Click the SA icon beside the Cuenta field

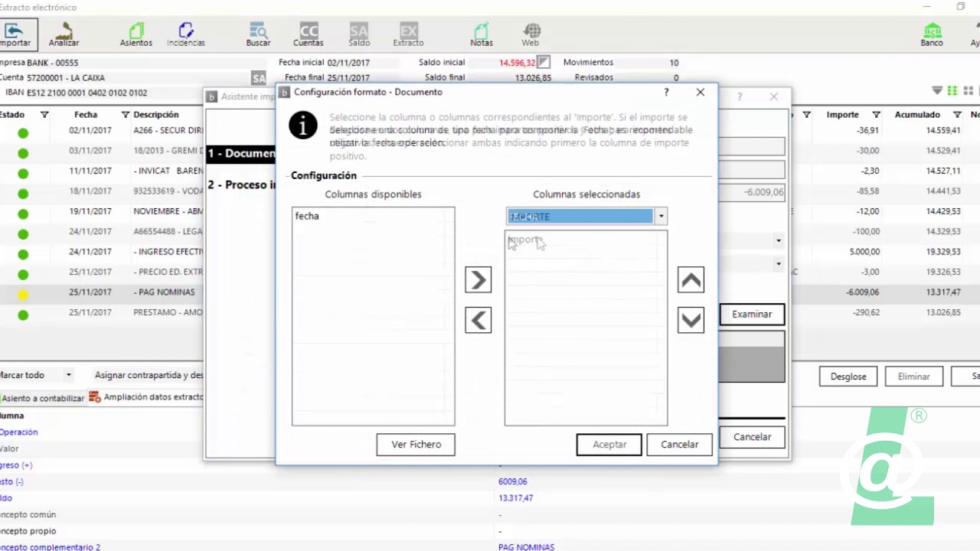click(x=259, y=78)
